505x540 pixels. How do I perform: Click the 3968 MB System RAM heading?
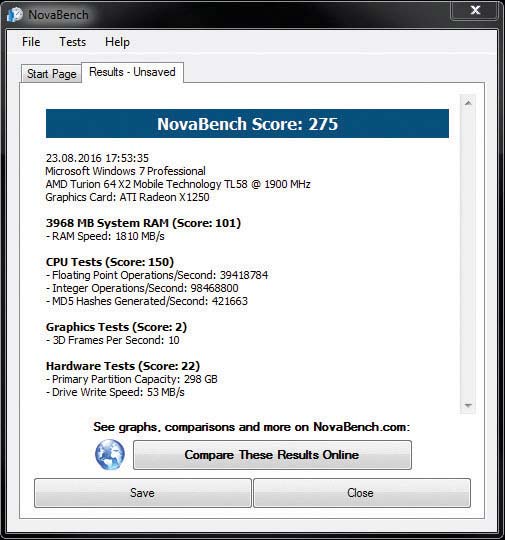point(143,223)
